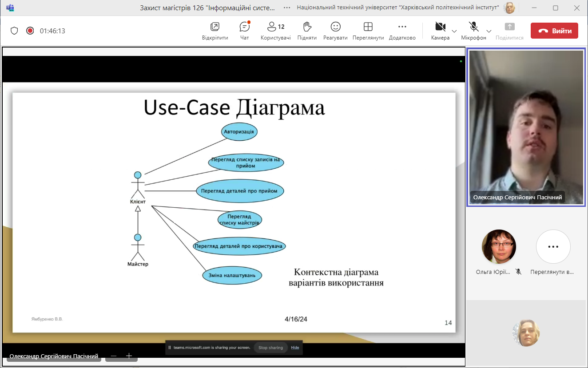The image size is (588, 368).
Task: Open title bar three-dots menu
Action: point(287,8)
